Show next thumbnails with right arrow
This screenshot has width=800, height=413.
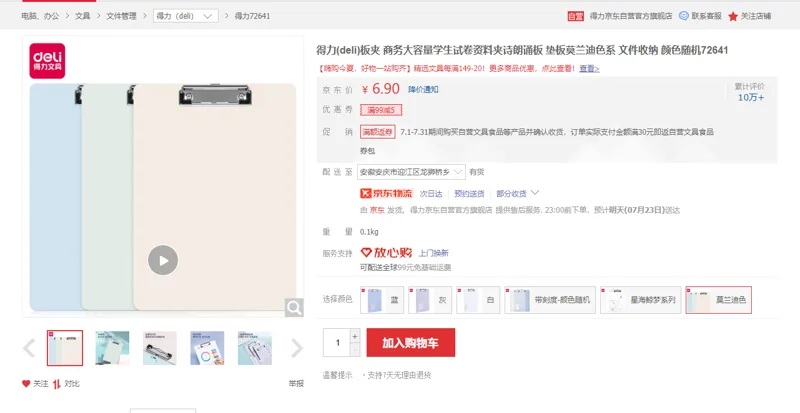coord(296,348)
